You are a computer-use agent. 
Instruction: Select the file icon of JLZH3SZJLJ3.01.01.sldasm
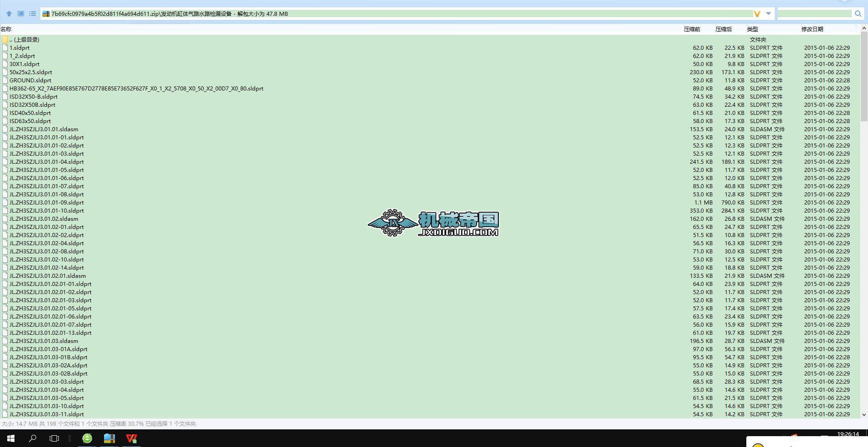point(5,129)
